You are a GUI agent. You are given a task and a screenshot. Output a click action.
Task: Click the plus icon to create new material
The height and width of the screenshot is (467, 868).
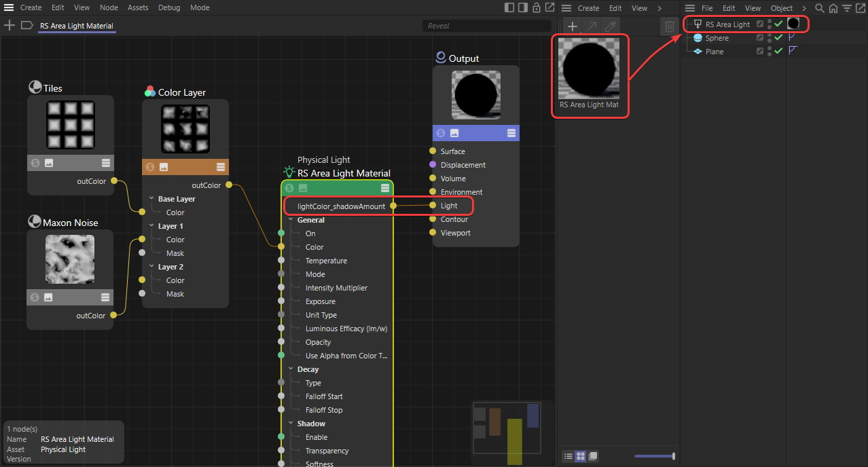[573, 26]
